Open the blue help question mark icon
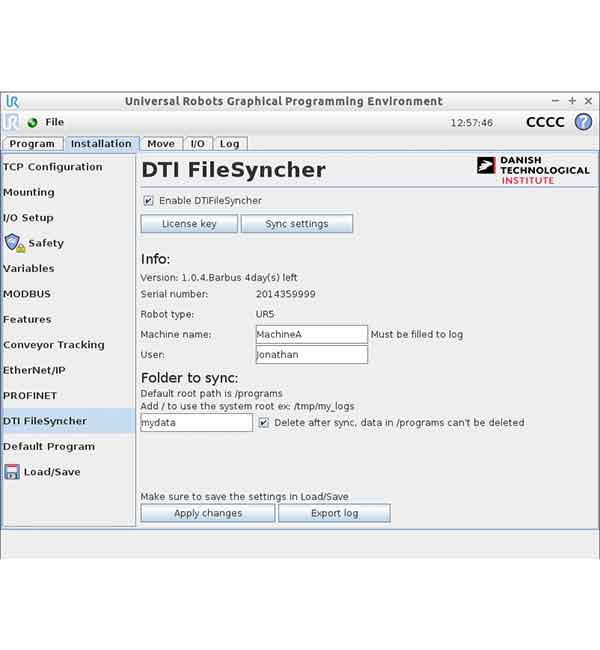The image size is (600, 650). [x=583, y=122]
